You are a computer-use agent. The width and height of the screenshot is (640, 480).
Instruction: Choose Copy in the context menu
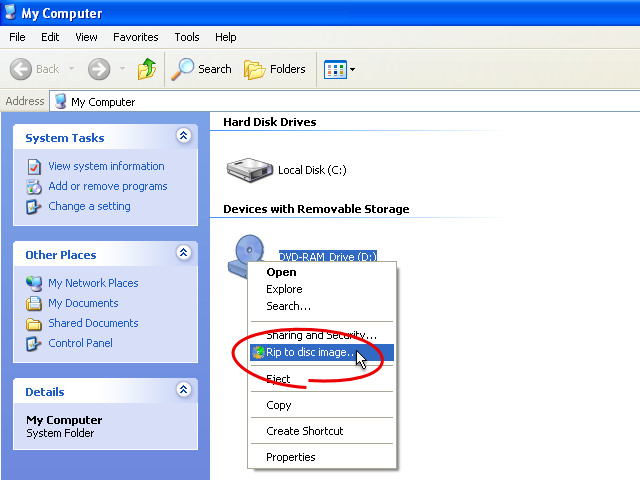pos(322,405)
